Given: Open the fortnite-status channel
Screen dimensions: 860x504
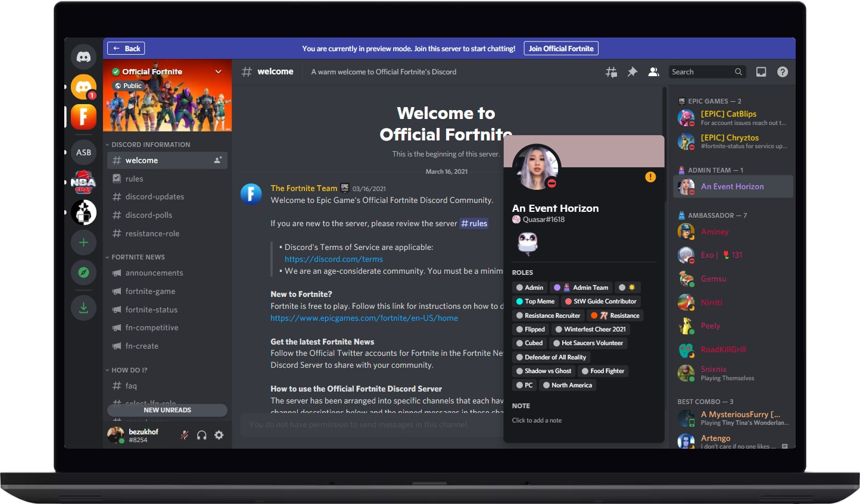Looking at the screenshot, I should point(167,310).
